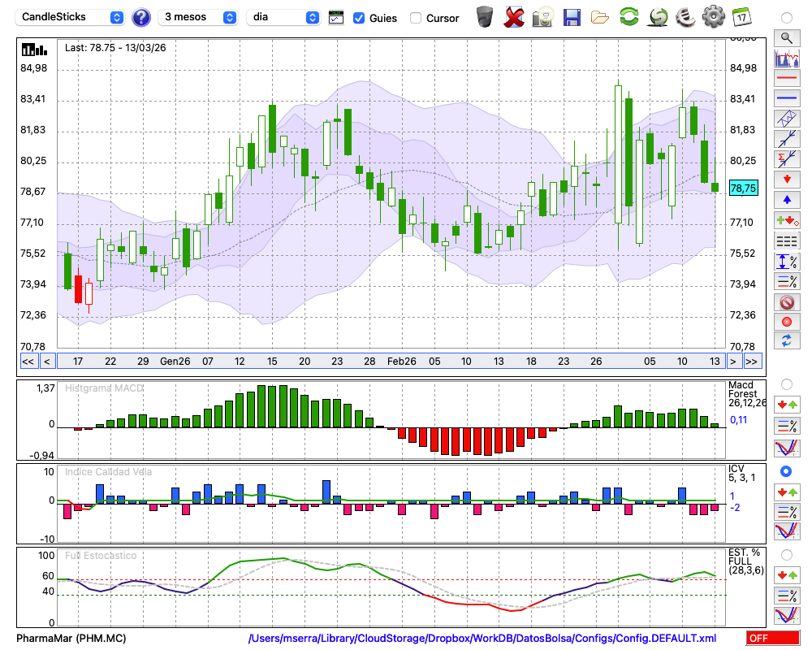Screen dimensions: 812x650
Task: Click the green circular arrows refresh icon
Action: [x=628, y=16]
